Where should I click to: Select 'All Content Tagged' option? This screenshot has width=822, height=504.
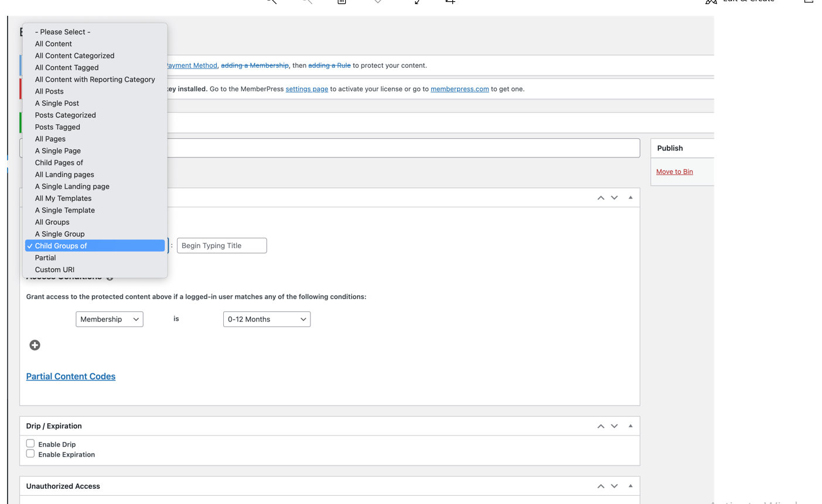tap(67, 68)
